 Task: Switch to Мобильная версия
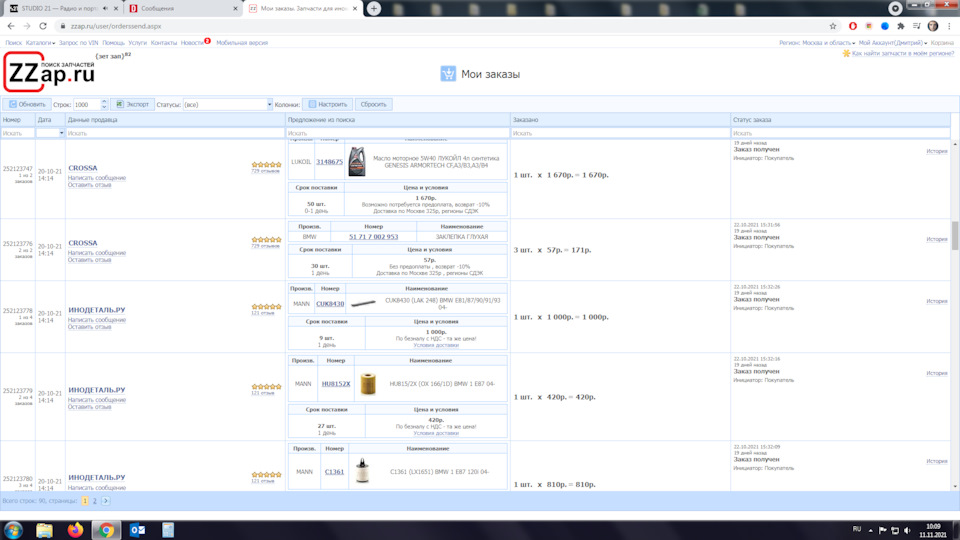coord(242,43)
